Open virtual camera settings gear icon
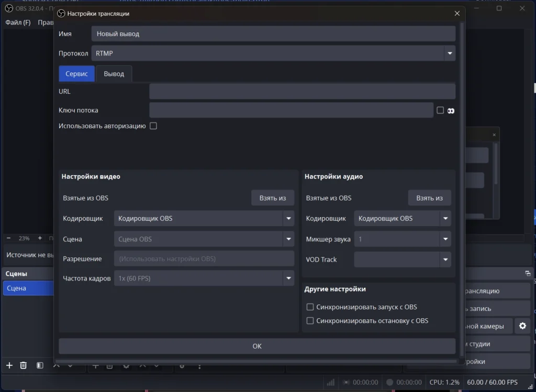Viewport: 536px width, 392px height. [522, 326]
